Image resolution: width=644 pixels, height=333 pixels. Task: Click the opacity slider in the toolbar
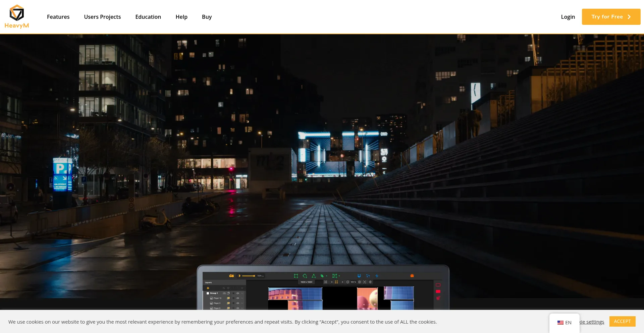(x=249, y=276)
